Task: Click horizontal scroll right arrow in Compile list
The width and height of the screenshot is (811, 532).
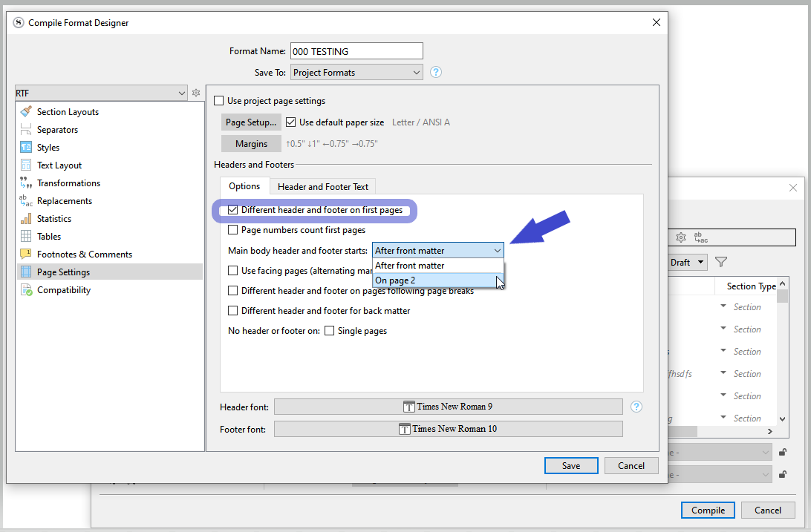Action: (x=769, y=431)
